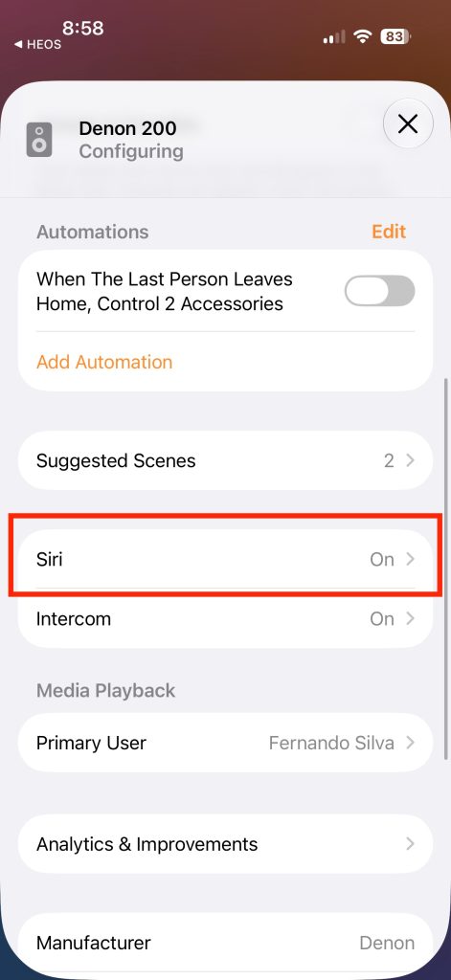Edit the Automations list
This screenshot has height=980, width=451.
[x=389, y=232]
